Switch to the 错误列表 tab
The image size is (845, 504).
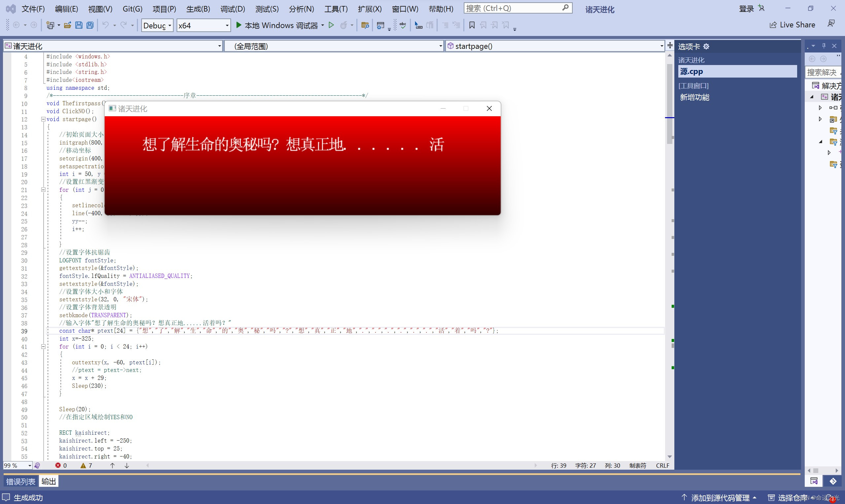(21, 481)
